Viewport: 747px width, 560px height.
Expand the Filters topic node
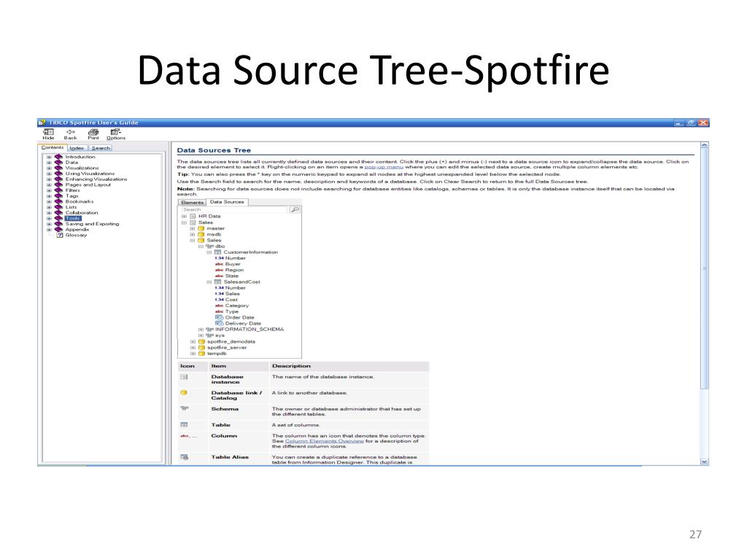[49, 190]
